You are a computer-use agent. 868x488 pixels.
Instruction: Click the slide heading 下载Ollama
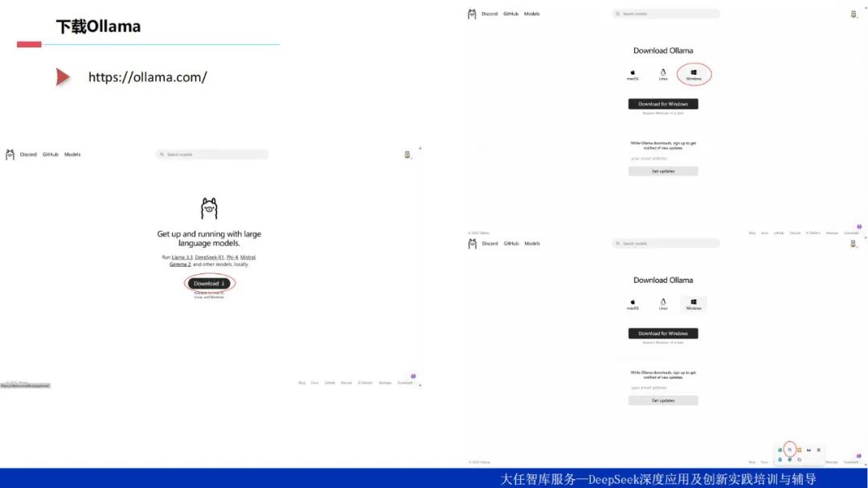[98, 26]
